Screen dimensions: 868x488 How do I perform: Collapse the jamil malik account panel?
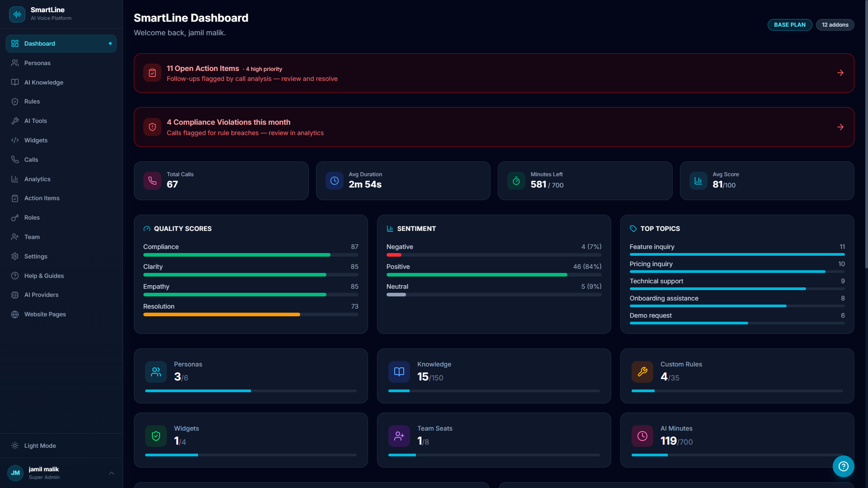tap(112, 473)
